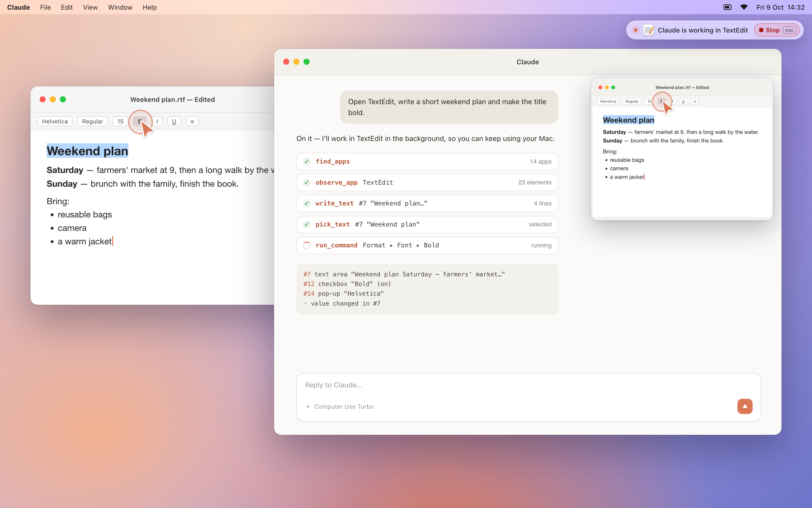Expand the pick_text step row
The height and width of the screenshot is (508, 812).
click(x=427, y=225)
